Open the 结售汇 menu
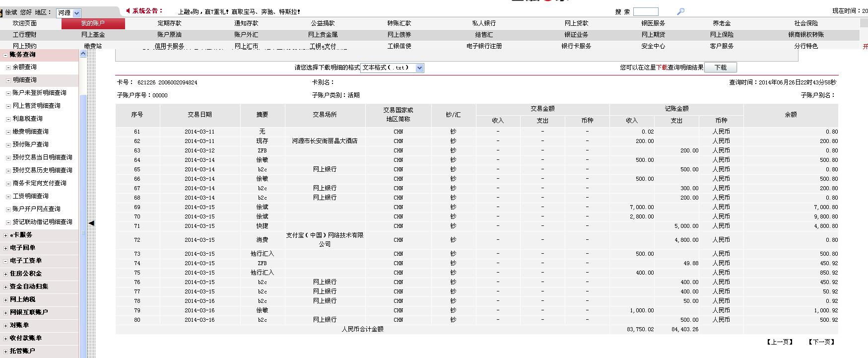868x358 pixels. point(484,35)
